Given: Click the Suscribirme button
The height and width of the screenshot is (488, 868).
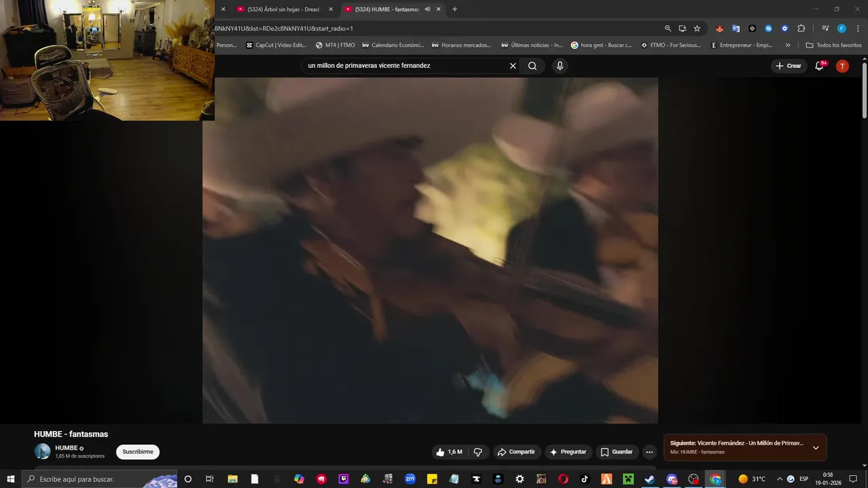Looking at the screenshot, I should tap(138, 452).
